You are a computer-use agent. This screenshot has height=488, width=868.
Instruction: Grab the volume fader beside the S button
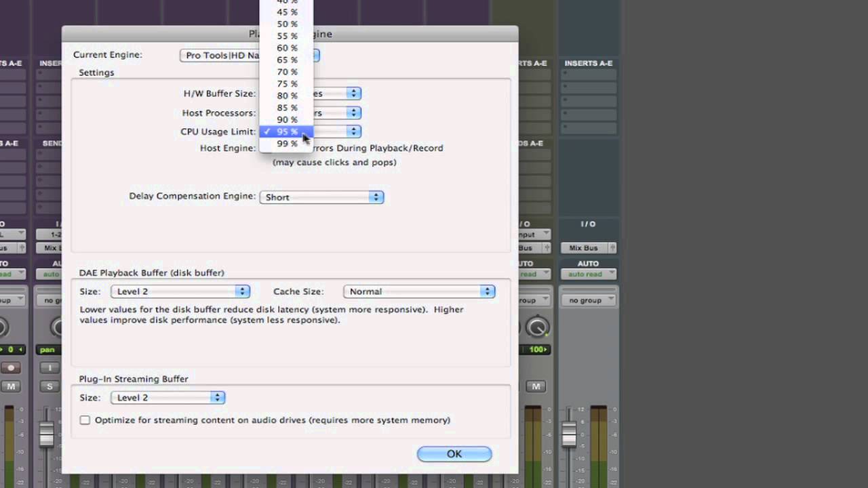(46, 433)
